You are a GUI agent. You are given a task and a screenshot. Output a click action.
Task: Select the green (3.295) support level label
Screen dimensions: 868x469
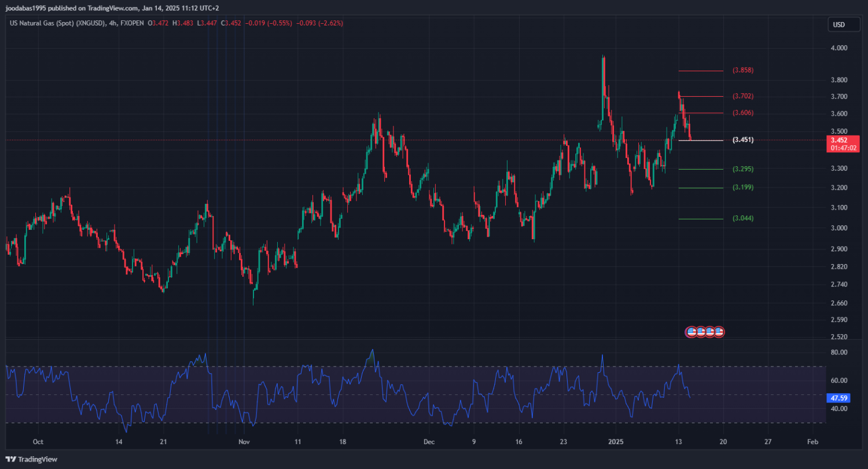click(743, 169)
